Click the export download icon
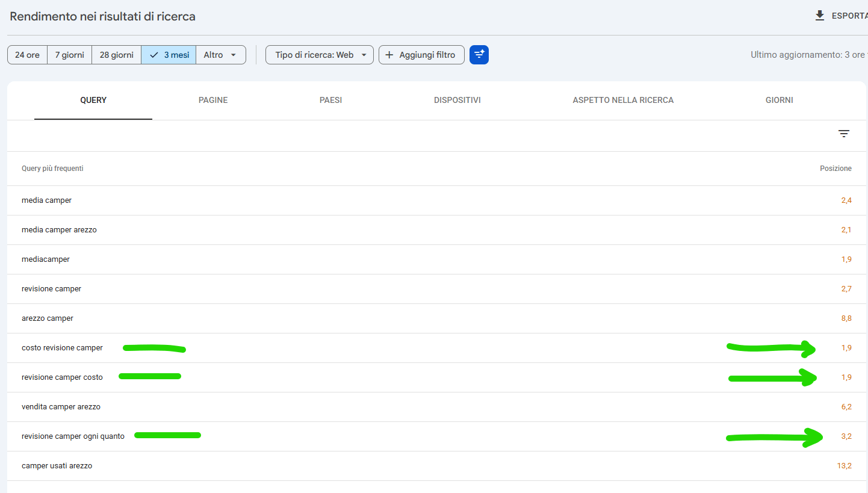 coord(820,16)
